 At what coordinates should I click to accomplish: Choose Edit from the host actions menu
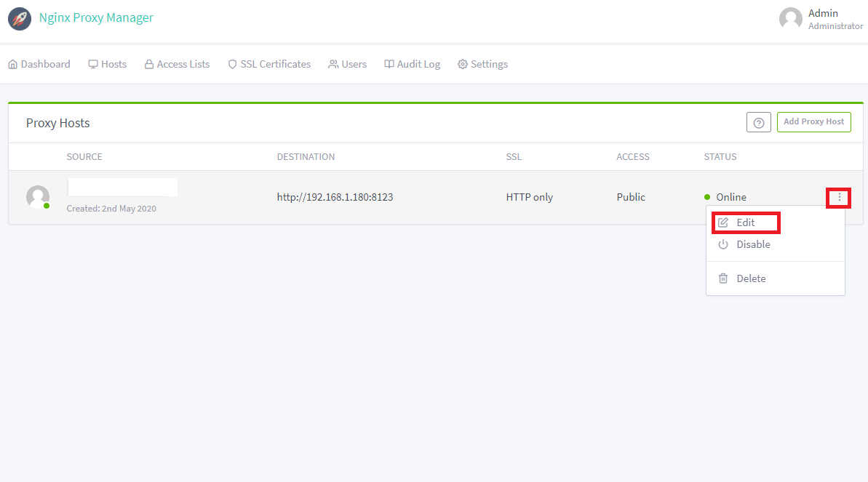746,222
